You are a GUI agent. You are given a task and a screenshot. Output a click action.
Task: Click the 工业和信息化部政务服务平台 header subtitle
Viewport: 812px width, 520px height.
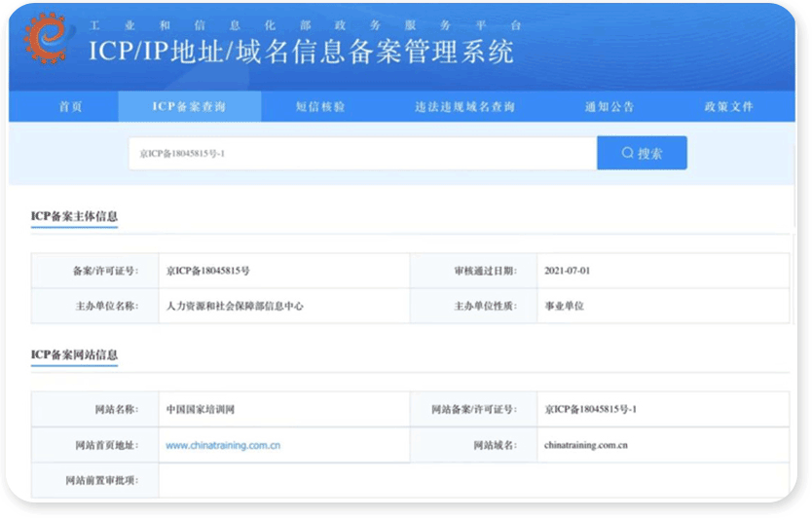coord(306,25)
